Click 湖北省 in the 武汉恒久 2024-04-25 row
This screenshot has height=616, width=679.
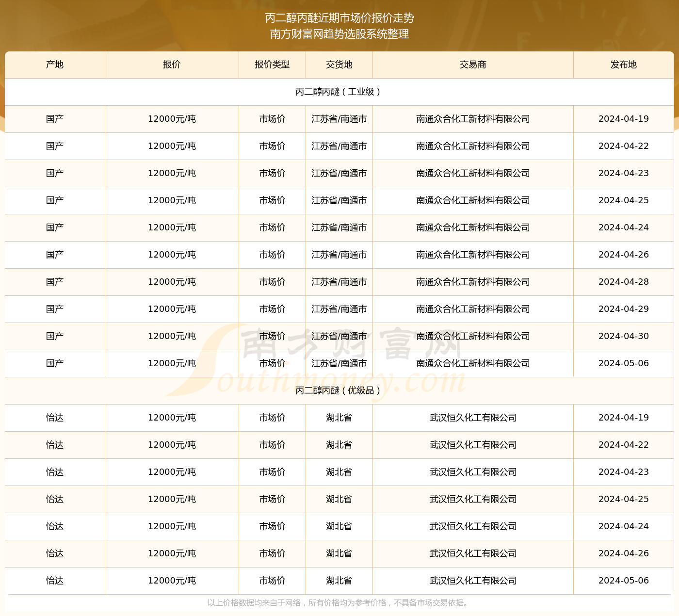tap(339, 499)
